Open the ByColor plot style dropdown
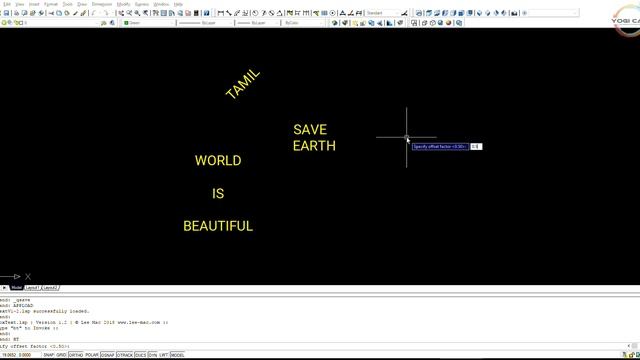 (304, 23)
